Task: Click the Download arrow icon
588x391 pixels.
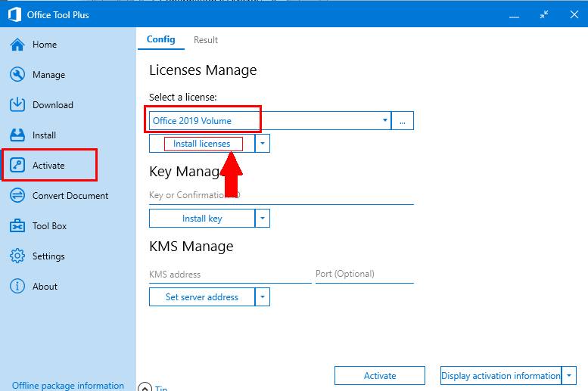Action: tap(17, 104)
